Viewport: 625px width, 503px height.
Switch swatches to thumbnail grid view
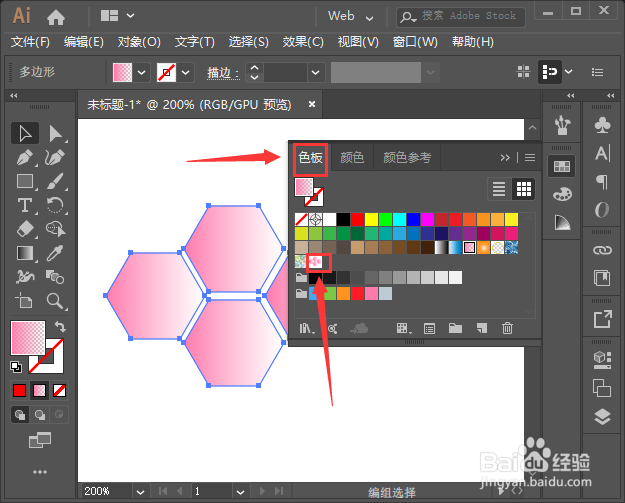pyautogui.click(x=524, y=189)
